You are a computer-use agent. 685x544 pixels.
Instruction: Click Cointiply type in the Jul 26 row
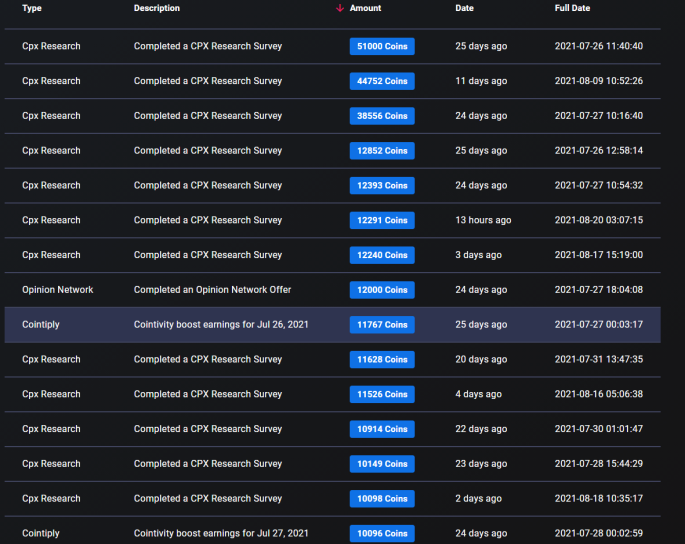pyautogui.click(x=41, y=325)
